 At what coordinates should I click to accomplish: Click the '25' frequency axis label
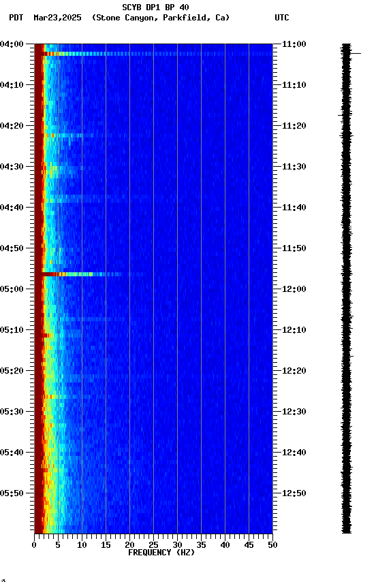[153, 545]
